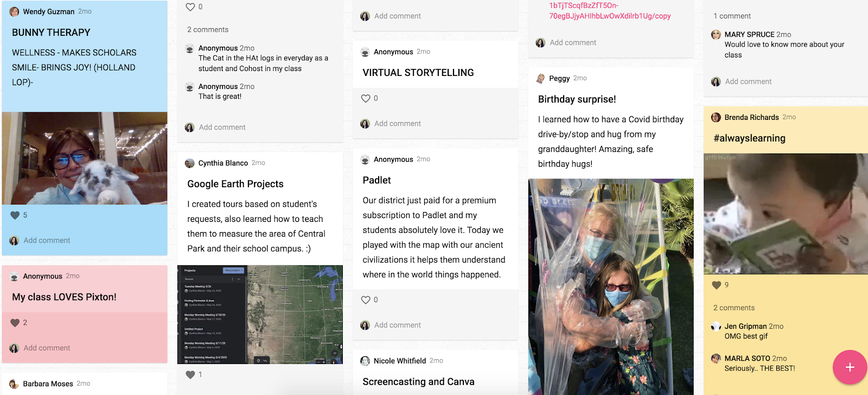868x395 pixels.
Task: Like the Virtual Storytelling post
Action: pos(366,99)
